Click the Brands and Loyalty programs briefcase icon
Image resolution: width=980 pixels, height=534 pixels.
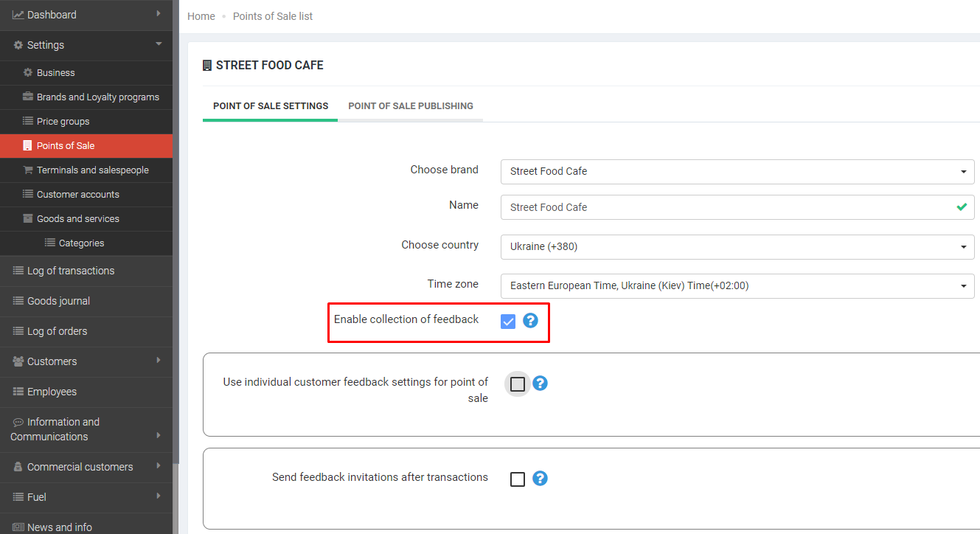pyautogui.click(x=28, y=97)
